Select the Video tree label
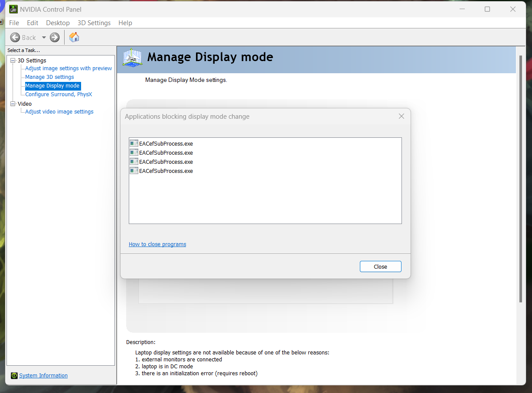The image size is (532, 393). pos(25,104)
